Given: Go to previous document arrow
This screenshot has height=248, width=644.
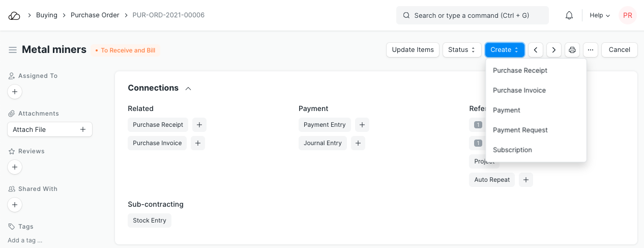Looking at the screenshot, I should tap(536, 50).
